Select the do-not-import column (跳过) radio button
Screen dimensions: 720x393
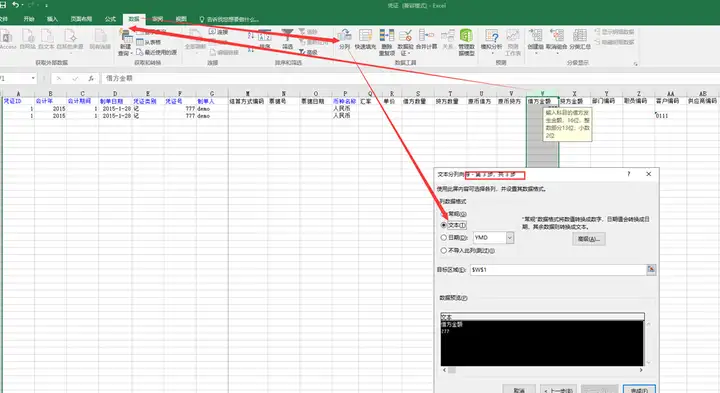click(444, 251)
